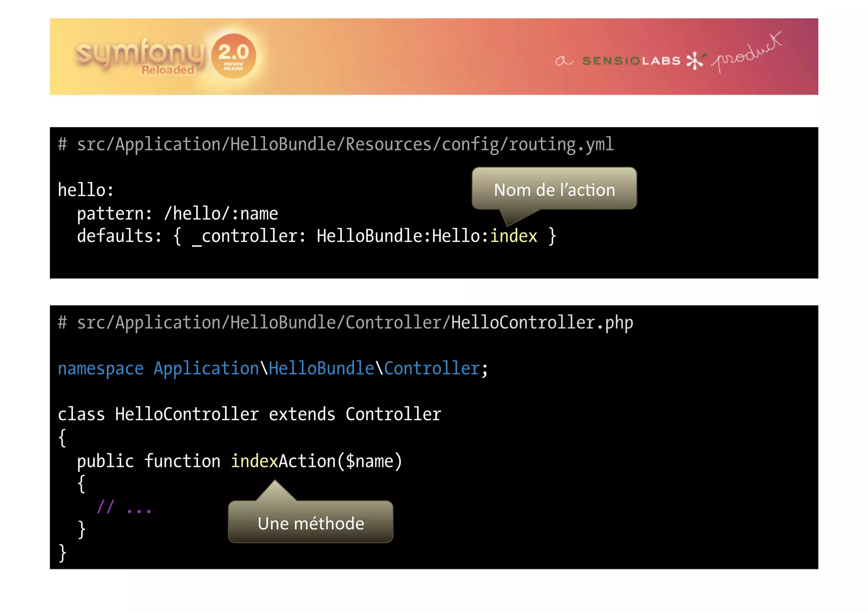868x613 pixels.
Task: Click 'extends Controller' in class line
Action: 355,414
